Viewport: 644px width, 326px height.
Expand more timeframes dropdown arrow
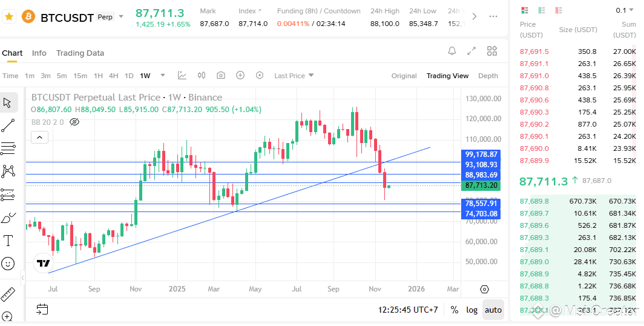(163, 75)
